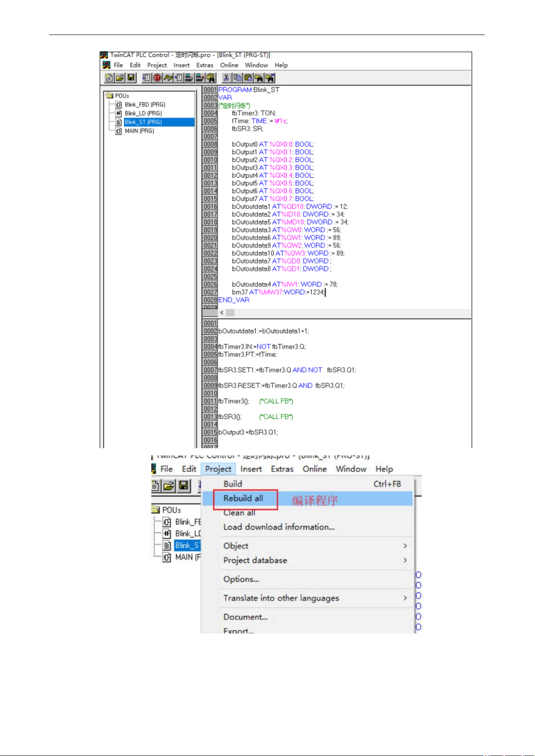Click the block icon of MAIN (PRG)
This screenshot has height=756, width=535.
coord(118,131)
